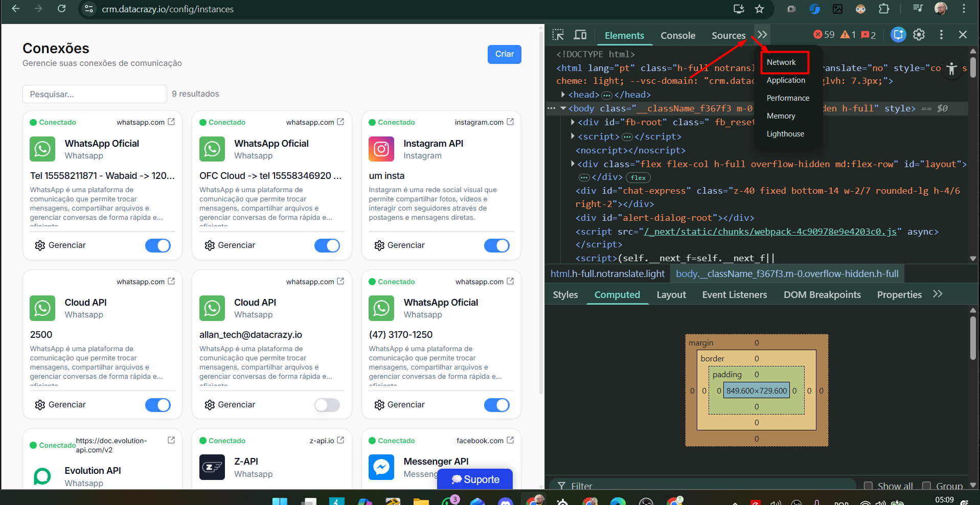Select Performance from the overflow menu

click(788, 98)
